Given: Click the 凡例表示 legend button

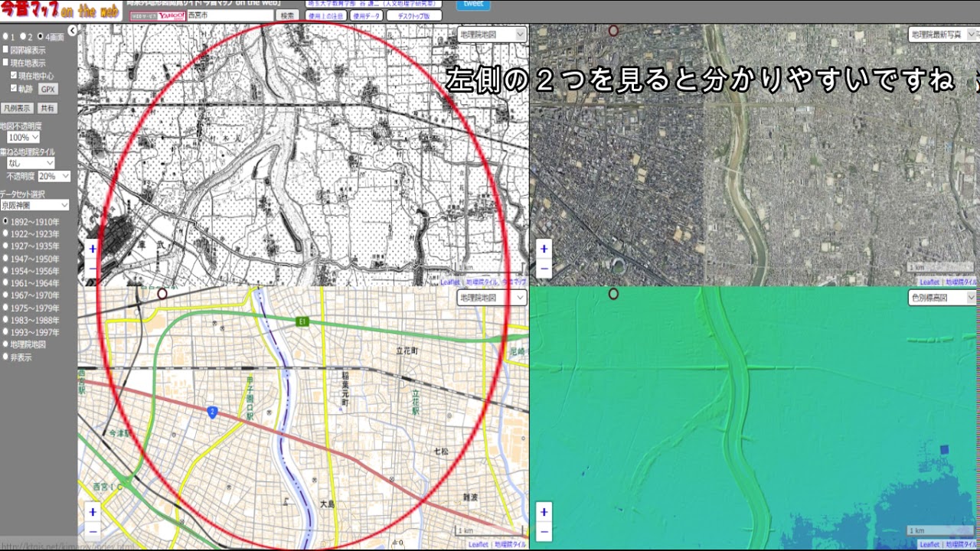Looking at the screenshot, I should coord(17,109).
